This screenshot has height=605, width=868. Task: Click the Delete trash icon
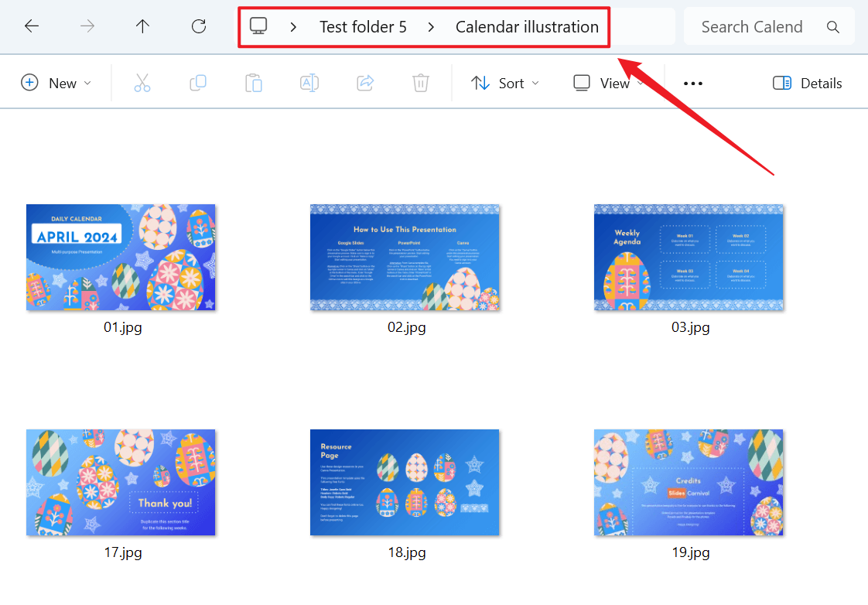421,83
